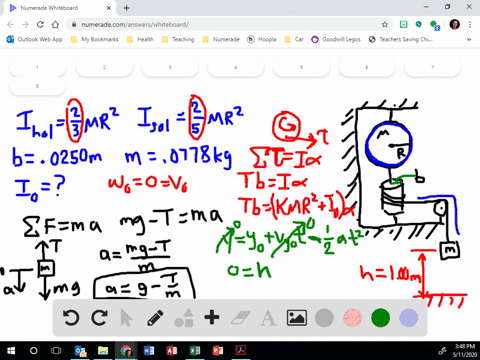
Task: Open File Explorer from the taskbar
Action: [x=103, y=351]
